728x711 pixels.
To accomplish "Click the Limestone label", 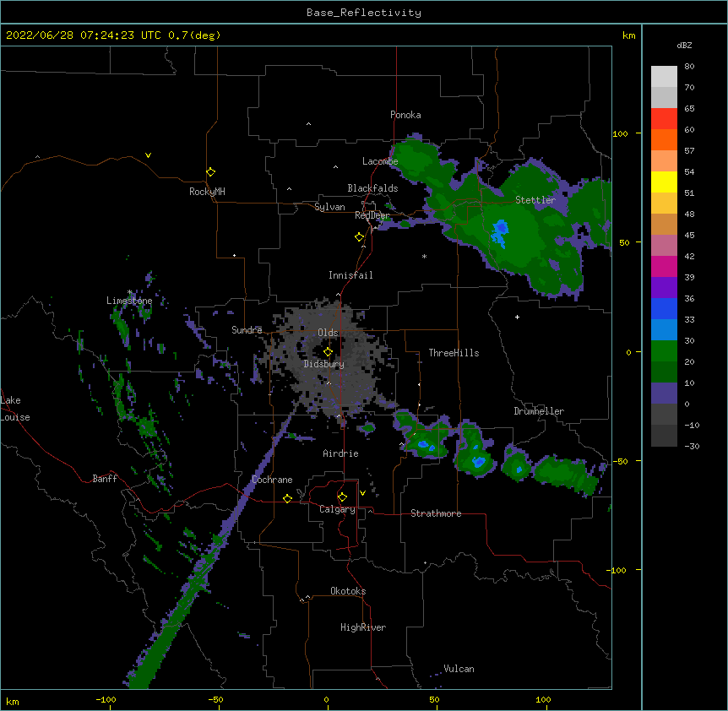I will pyautogui.click(x=129, y=301).
